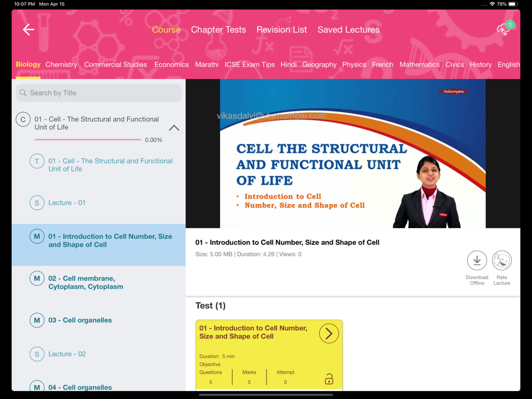Click the chapter progress bar
The height and width of the screenshot is (399, 532).
[88, 140]
